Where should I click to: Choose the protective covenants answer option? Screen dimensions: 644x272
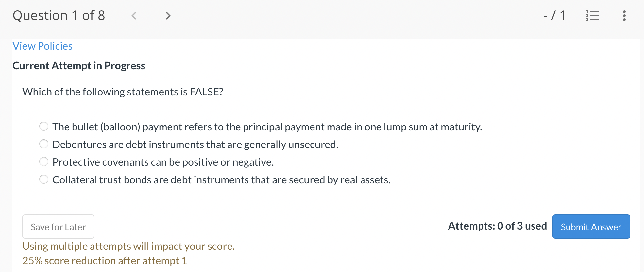[x=44, y=161]
